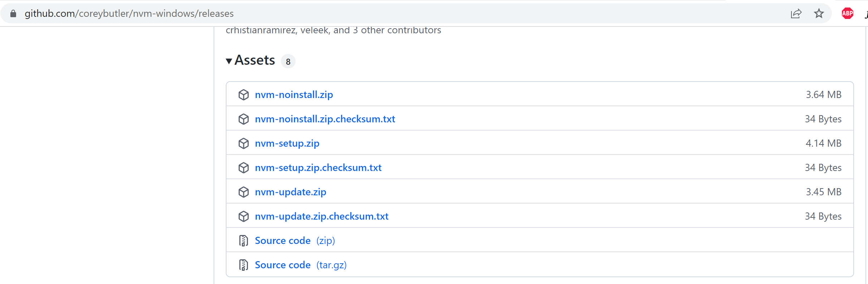The width and height of the screenshot is (868, 284).
Task: Download Source code (zip)
Action: pos(295,241)
